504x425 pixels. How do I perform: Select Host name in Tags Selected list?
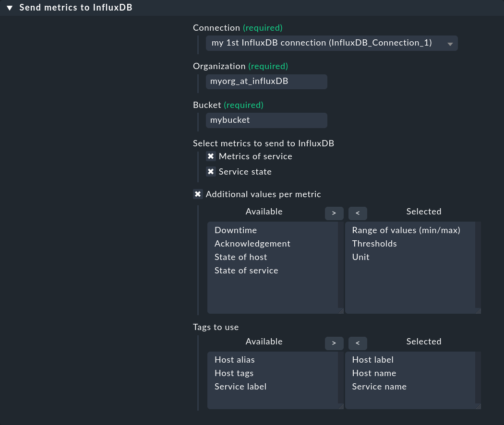pos(374,373)
